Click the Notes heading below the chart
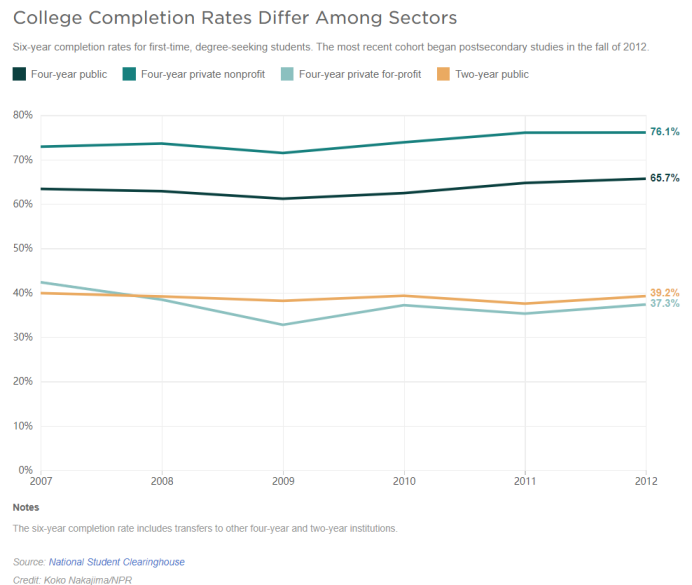Screen dimensions: 692x585 coord(27,507)
